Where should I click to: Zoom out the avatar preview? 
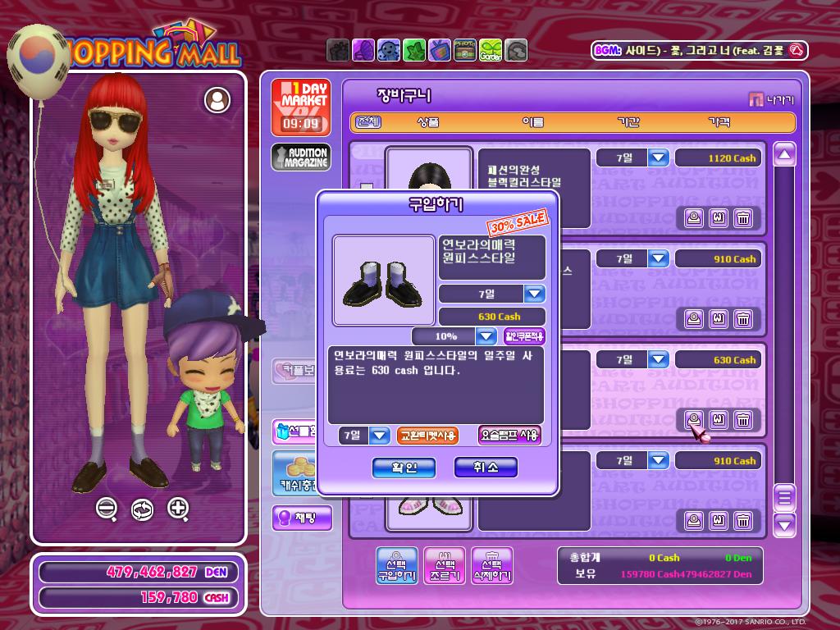(x=107, y=509)
